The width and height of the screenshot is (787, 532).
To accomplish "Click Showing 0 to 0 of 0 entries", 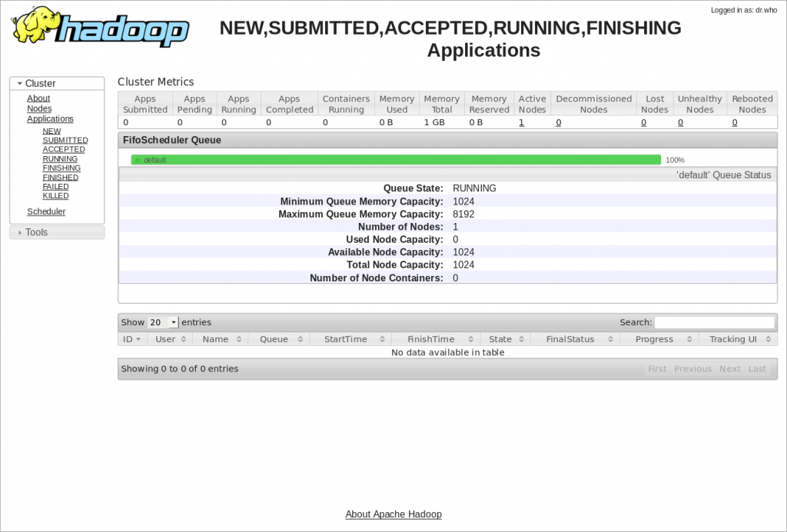I will [180, 369].
